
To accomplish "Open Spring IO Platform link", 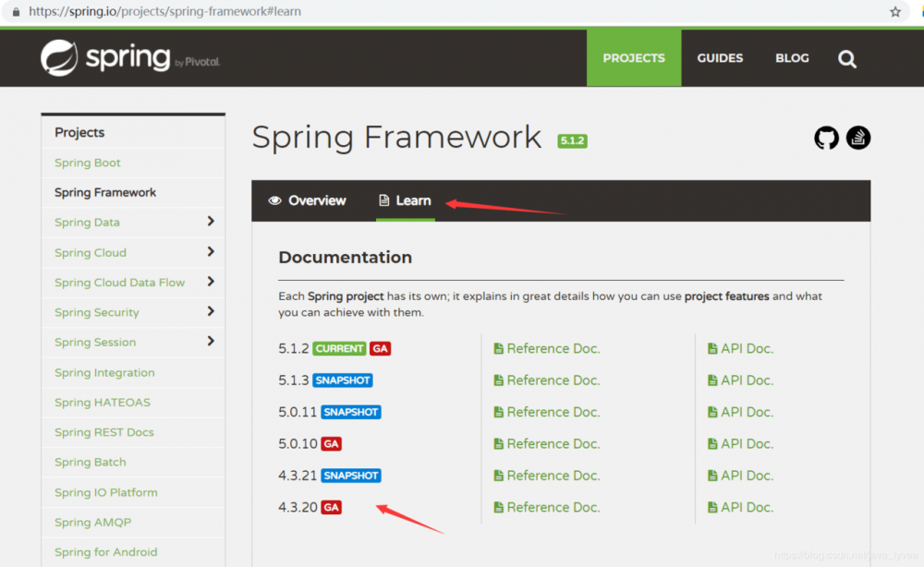I will tap(105, 492).
